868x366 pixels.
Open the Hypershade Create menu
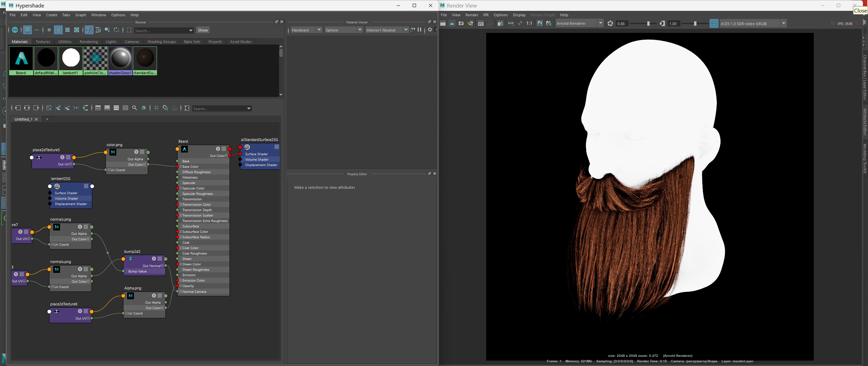(52, 15)
